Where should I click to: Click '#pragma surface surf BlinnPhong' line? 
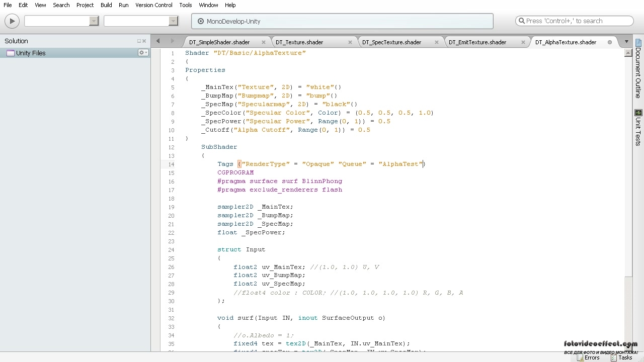tap(280, 181)
